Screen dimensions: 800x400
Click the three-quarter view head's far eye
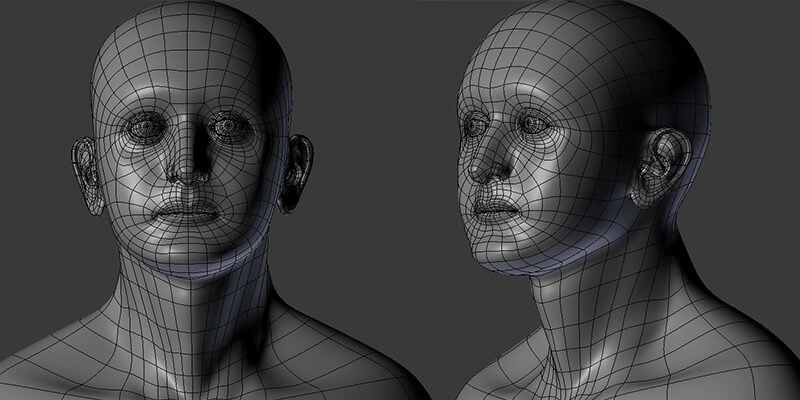[x=474, y=127]
